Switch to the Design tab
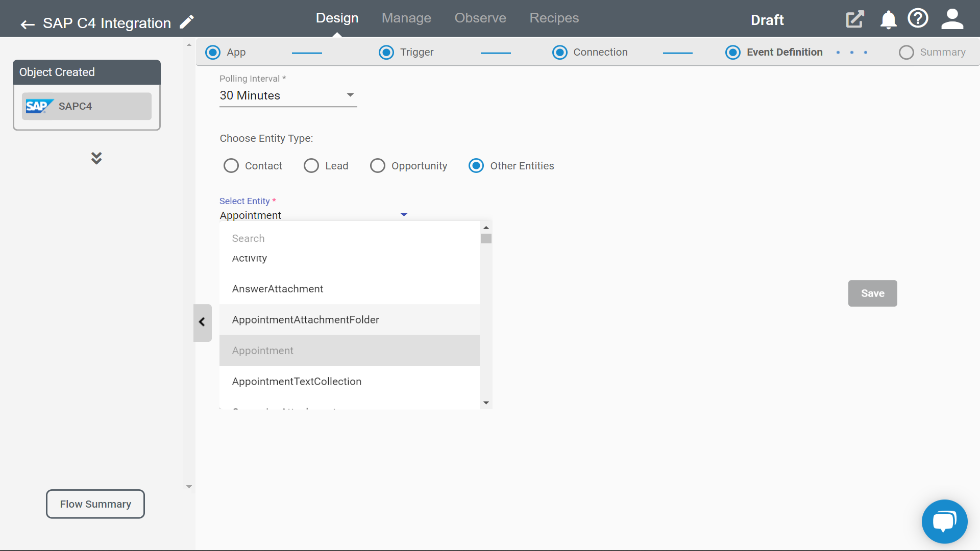The height and width of the screenshot is (551, 980). (x=337, y=18)
